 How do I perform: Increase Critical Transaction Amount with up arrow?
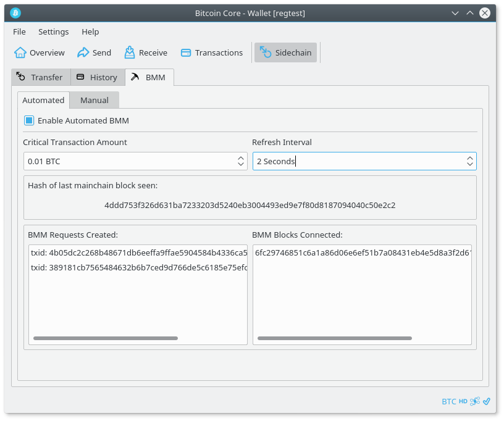(x=241, y=158)
